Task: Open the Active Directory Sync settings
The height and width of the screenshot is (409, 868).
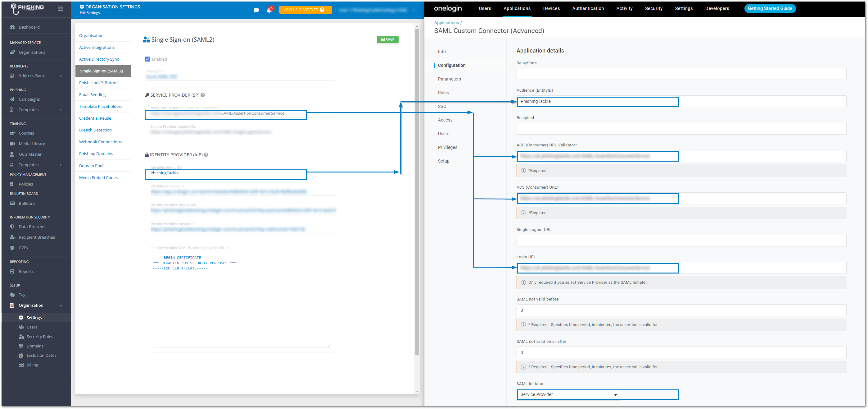Action: pyautogui.click(x=99, y=59)
